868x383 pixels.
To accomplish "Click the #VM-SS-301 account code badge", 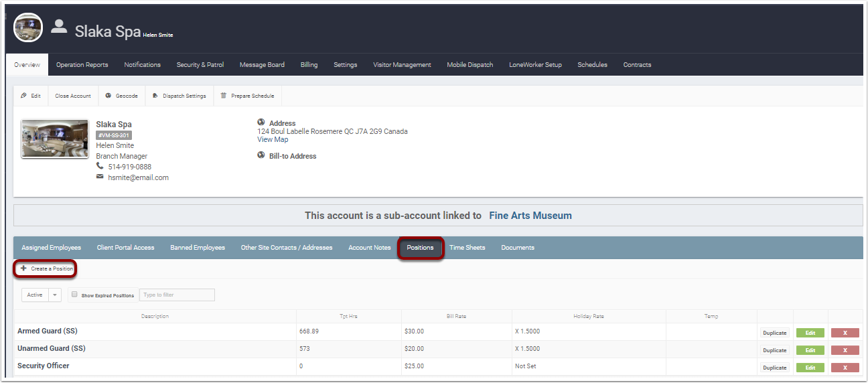I will (x=114, y=135).
